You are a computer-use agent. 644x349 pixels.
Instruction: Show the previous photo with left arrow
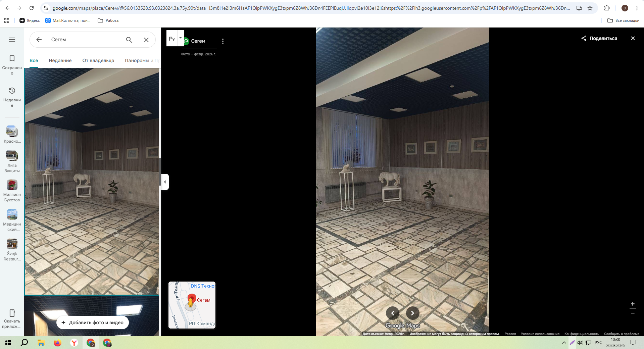393,313
